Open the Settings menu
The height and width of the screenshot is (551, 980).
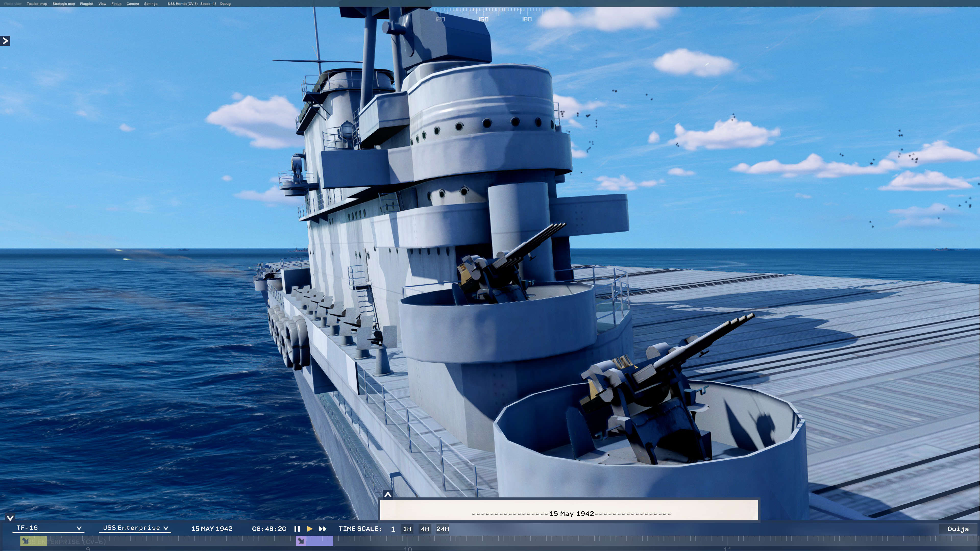pyautogui.click(x=151, y=3)
